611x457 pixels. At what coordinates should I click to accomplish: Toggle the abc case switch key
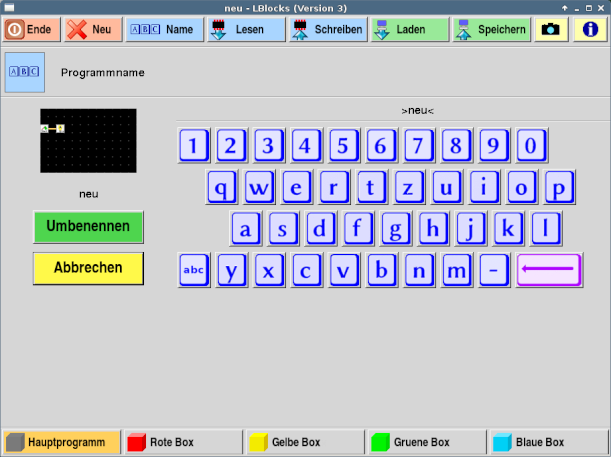click(x=194, y=270)
